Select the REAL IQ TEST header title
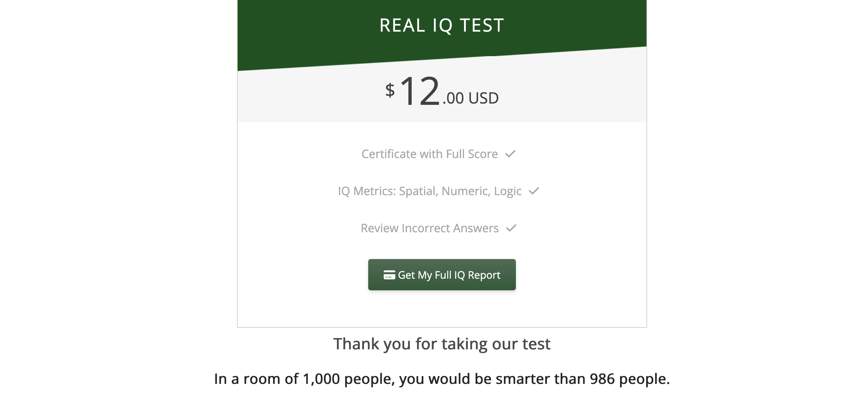Viewport: 868px width, 400px height. [x=442, y=25]
